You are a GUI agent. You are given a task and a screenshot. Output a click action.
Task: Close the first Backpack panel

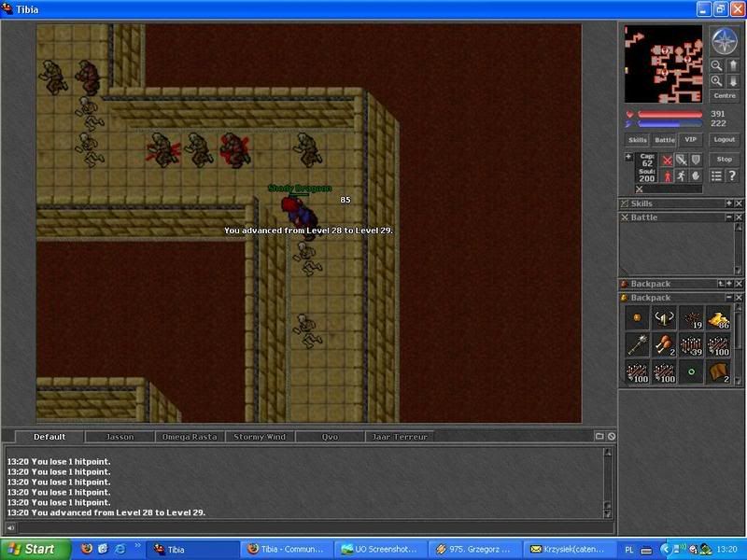point(739,284)
